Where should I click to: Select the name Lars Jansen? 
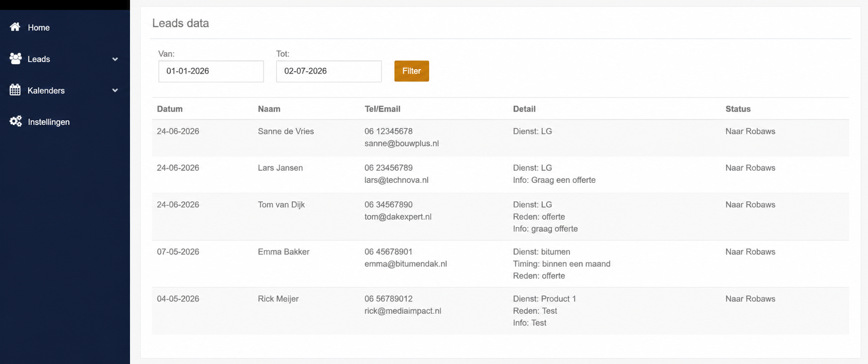(281, 168)
